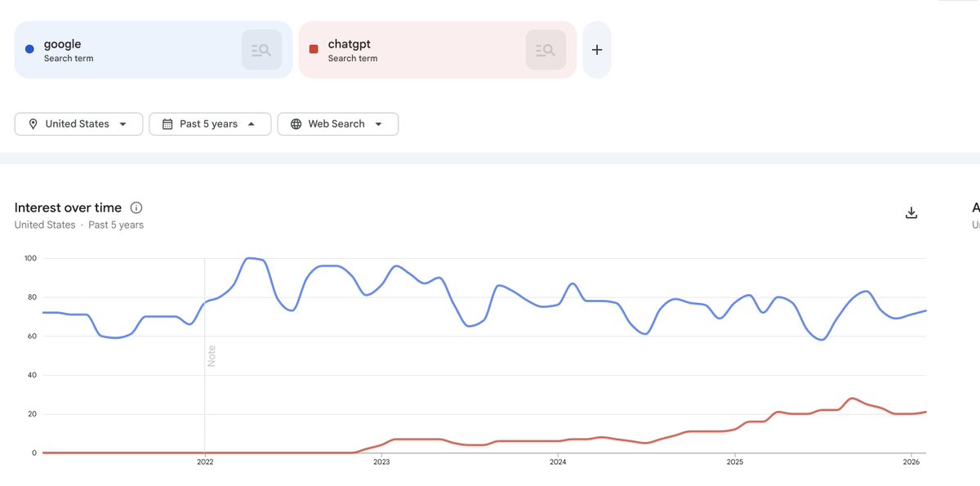980x486 pixels.
Task: Click the globe icon in Web Search filter
Action: (x=296, y=124)
